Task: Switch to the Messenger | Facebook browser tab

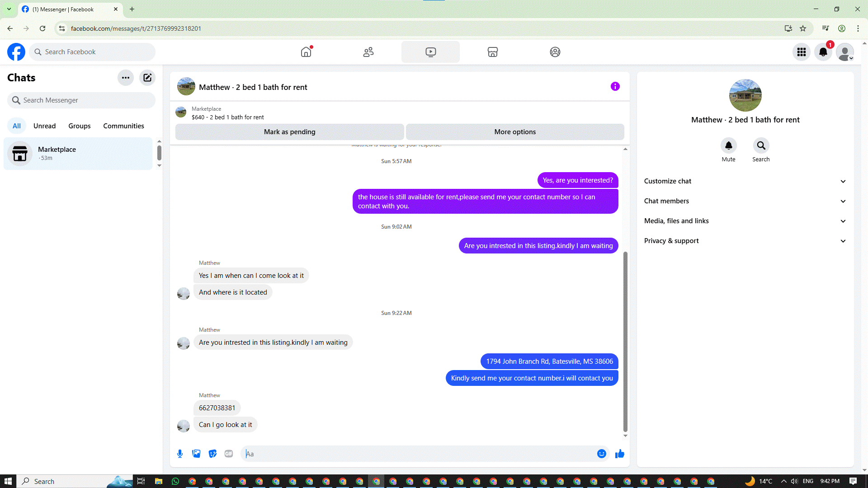Action: tap(71, 9)
